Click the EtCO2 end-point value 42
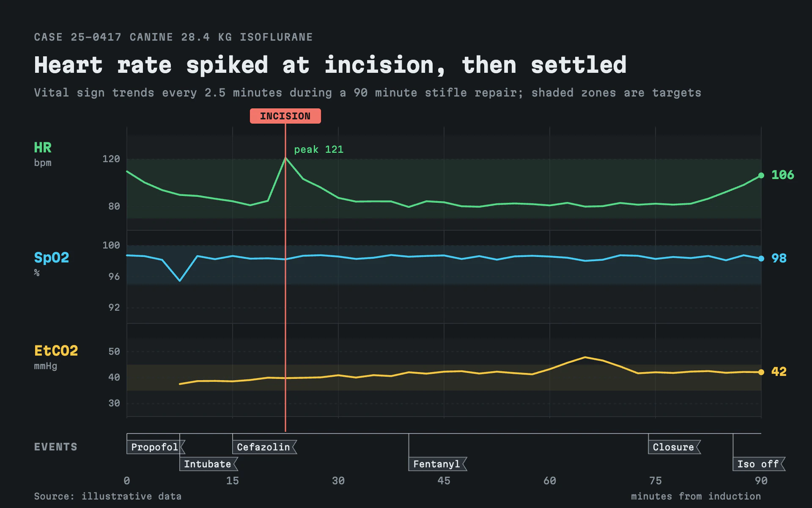Image resolution: width=812 pixels, height=508 pixels. (x=779, y=372)
